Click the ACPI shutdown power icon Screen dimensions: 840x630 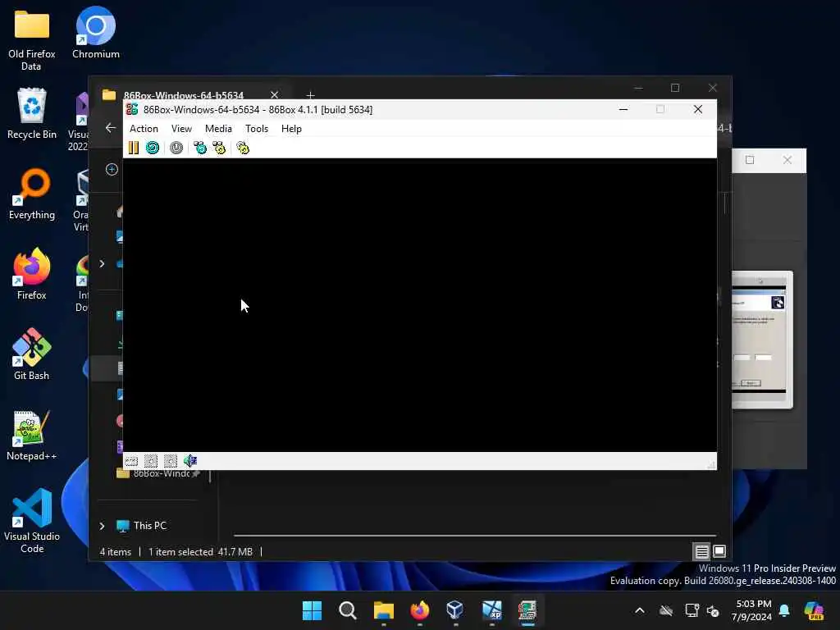click(176, 148)
